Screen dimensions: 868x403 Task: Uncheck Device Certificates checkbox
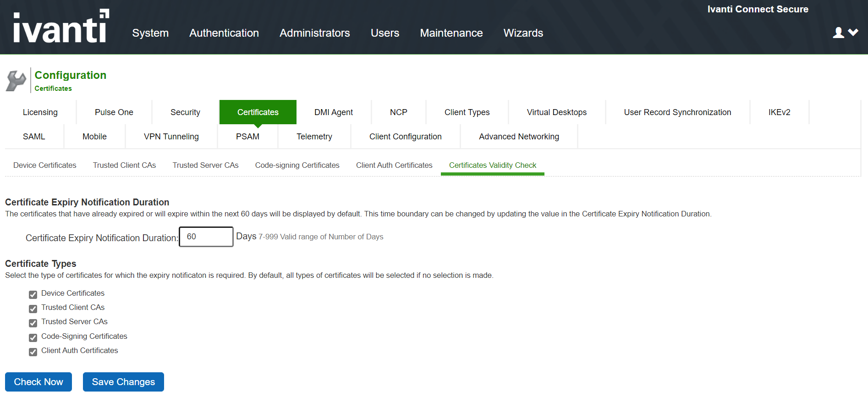click(x=33, y=294)
